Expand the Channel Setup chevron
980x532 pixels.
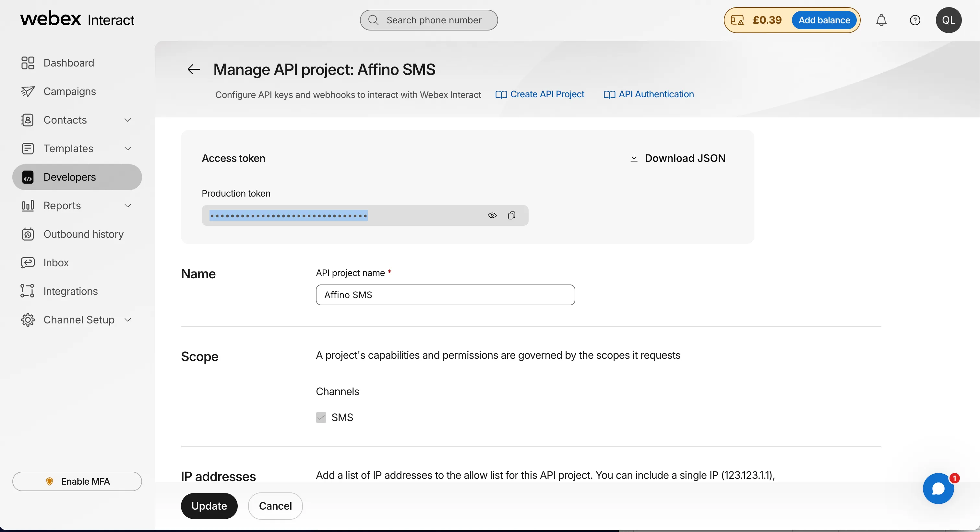pos(127,320)
